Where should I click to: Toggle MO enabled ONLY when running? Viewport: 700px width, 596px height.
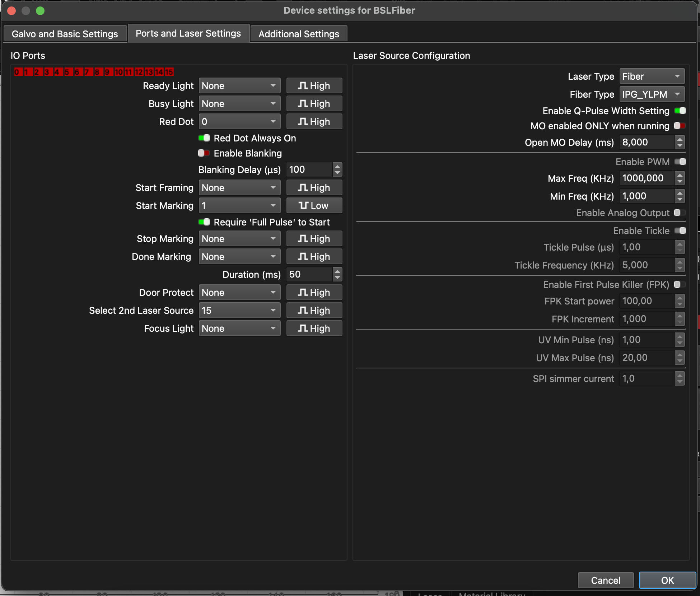click(680, 126)
